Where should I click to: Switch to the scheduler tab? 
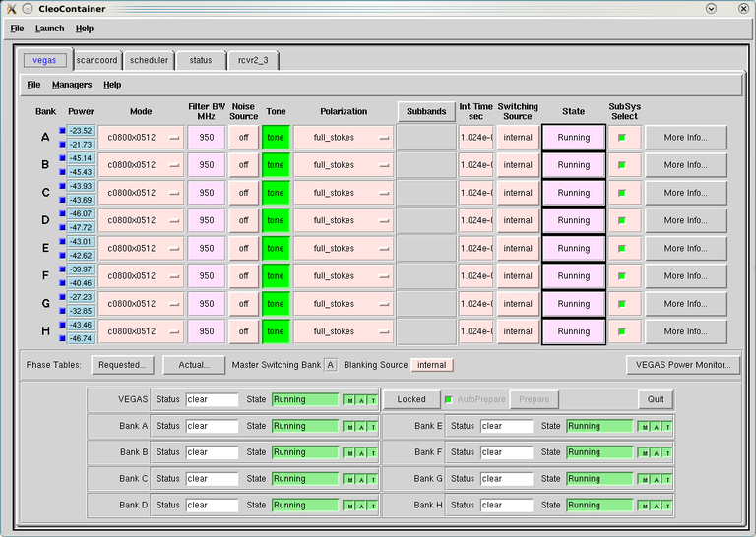coord(149,60)
